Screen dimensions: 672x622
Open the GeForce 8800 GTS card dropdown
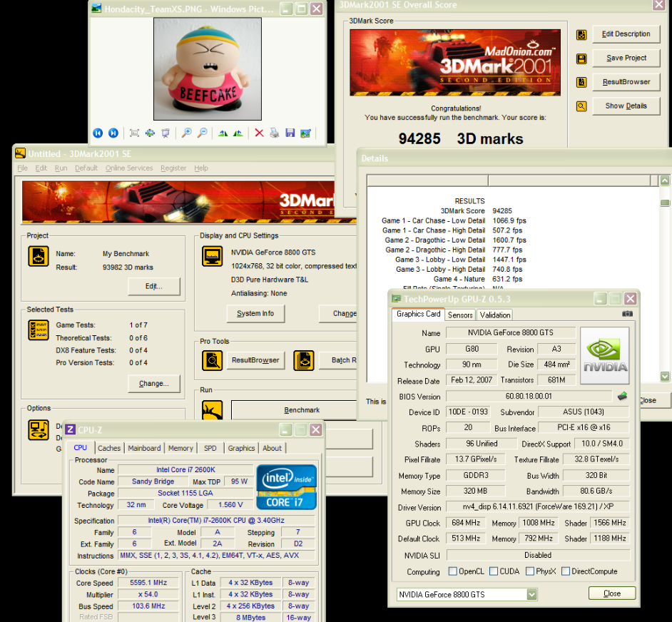[x=532, y=594]
